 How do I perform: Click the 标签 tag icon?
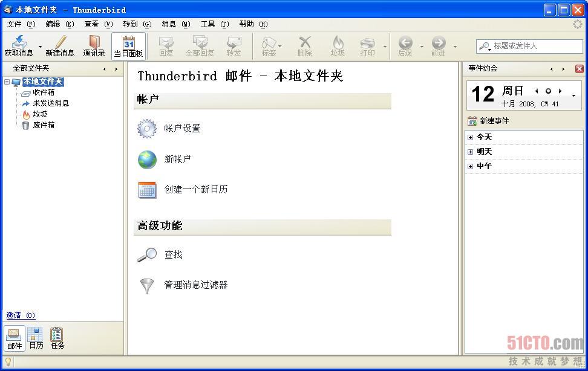pyautogui.click(x=269, y=42)
